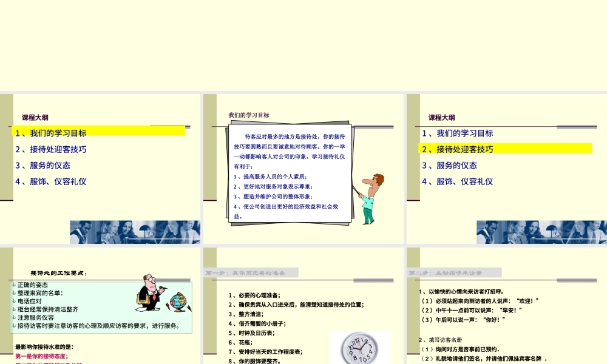The image size is (607, 364).
Task: Click the slide title 我们的学习目标 above the text box
Action: pos(249,115)
